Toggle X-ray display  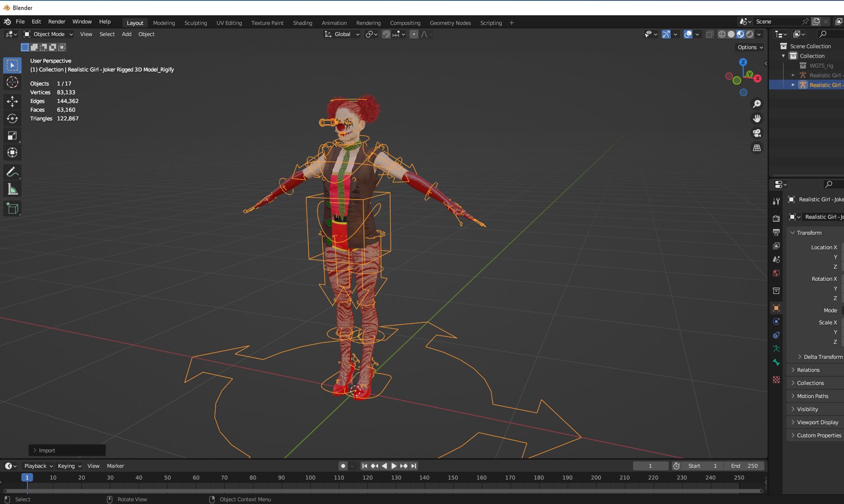tap(709, 34)
